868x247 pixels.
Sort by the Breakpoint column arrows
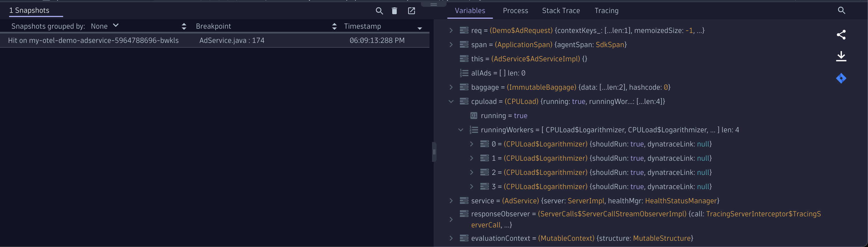tap(334, 26)
